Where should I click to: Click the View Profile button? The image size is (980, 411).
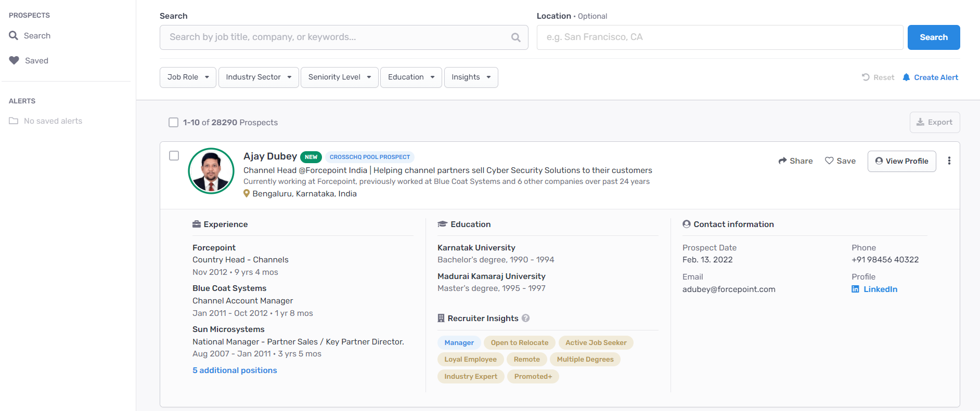point(901,161)
